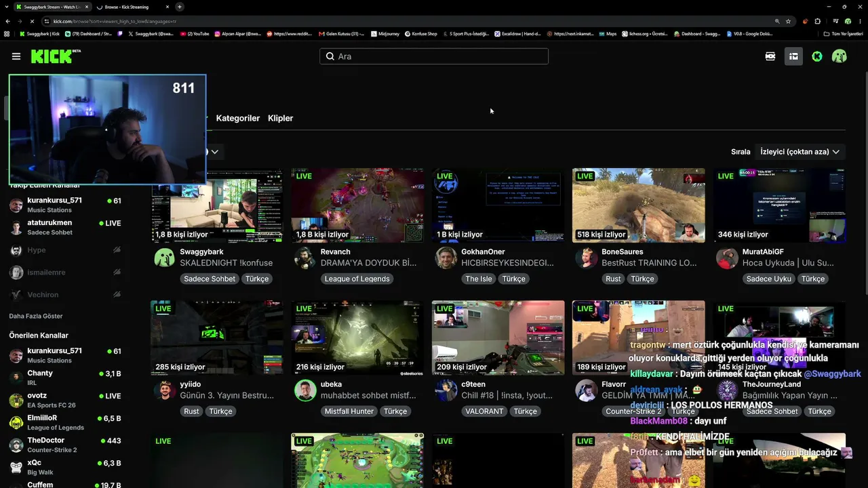Open the Rust tag under BoneSaures

613,279
